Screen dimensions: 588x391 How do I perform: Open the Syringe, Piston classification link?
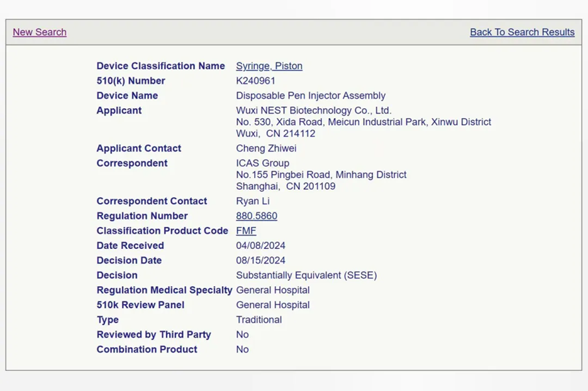pos(269,66)
